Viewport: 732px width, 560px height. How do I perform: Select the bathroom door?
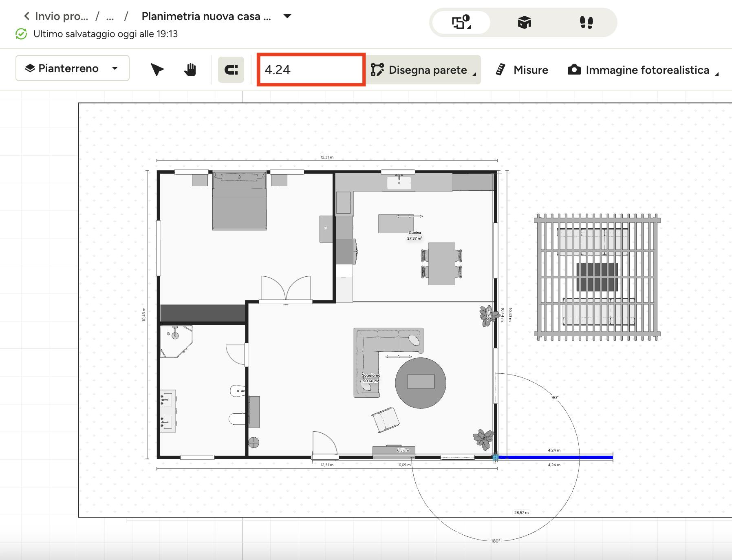click(x=237, y=354)
